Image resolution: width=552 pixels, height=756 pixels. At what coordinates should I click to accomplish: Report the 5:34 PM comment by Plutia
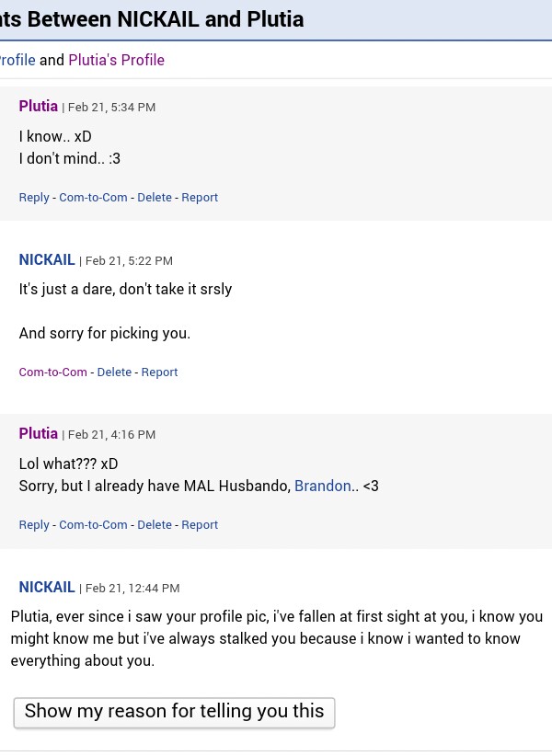200,197
